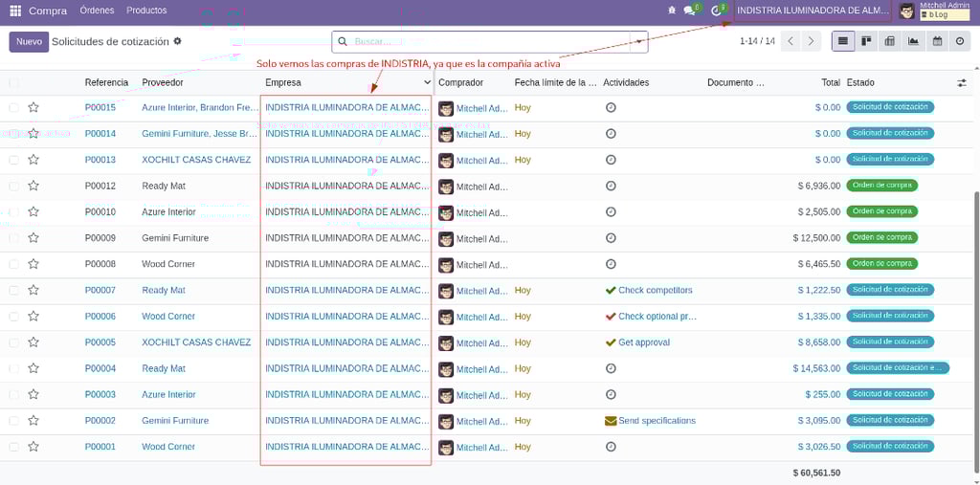The image size is (980, 485).
Task: Check the P00013 row checkbox
Action: pyautogui.click(x=13, y=160)
